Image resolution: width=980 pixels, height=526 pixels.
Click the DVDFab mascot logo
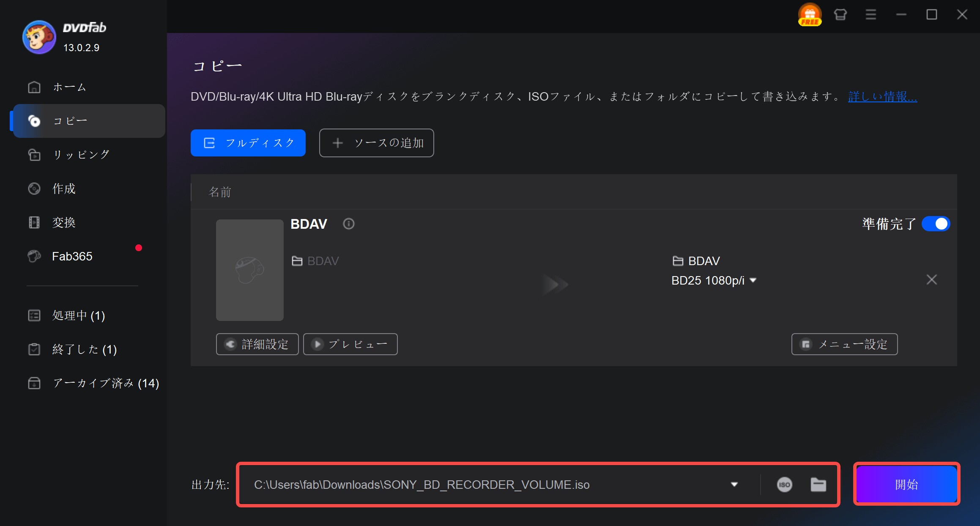(39, 37)
